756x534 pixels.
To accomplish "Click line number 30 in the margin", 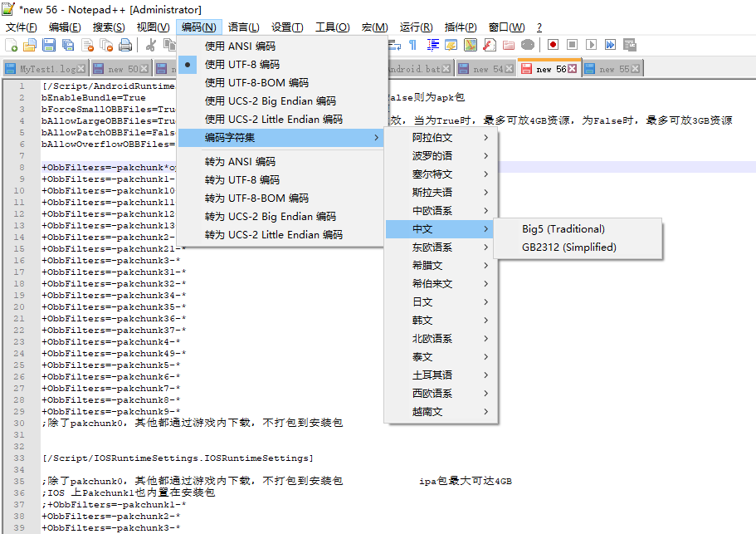I will [19, 423].
